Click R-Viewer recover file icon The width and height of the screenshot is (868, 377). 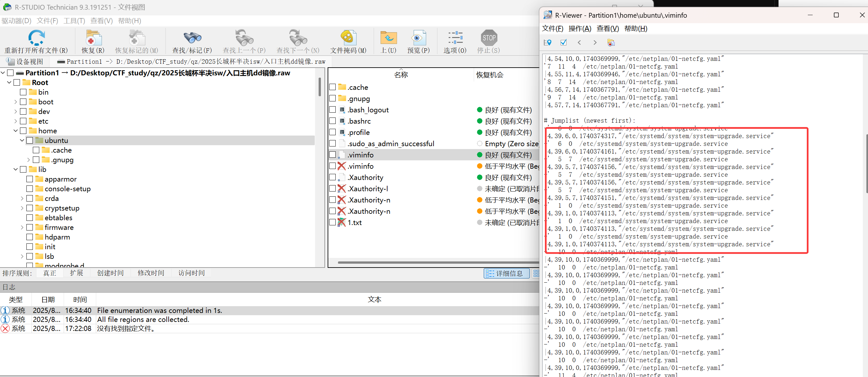tap(611, 42)
